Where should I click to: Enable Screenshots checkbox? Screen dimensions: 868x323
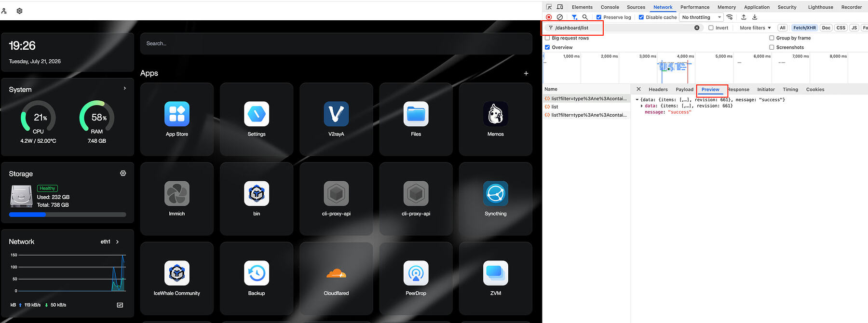tap(772, 47)
